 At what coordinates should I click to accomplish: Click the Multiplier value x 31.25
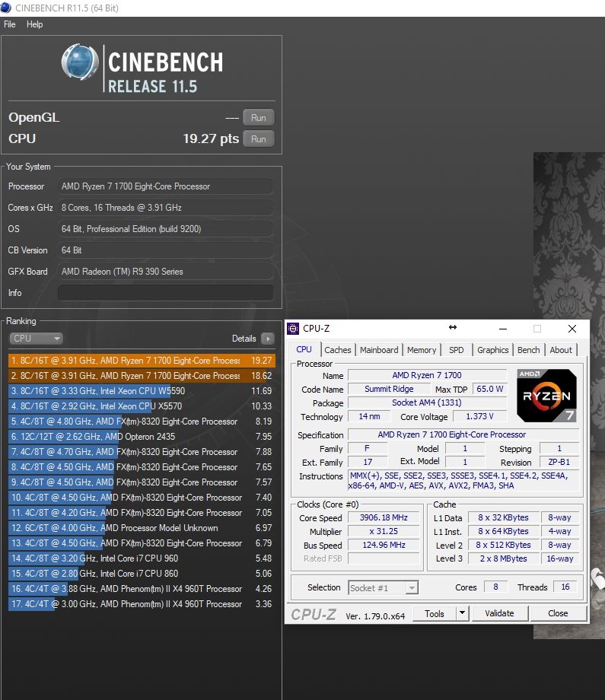point(384,531)
